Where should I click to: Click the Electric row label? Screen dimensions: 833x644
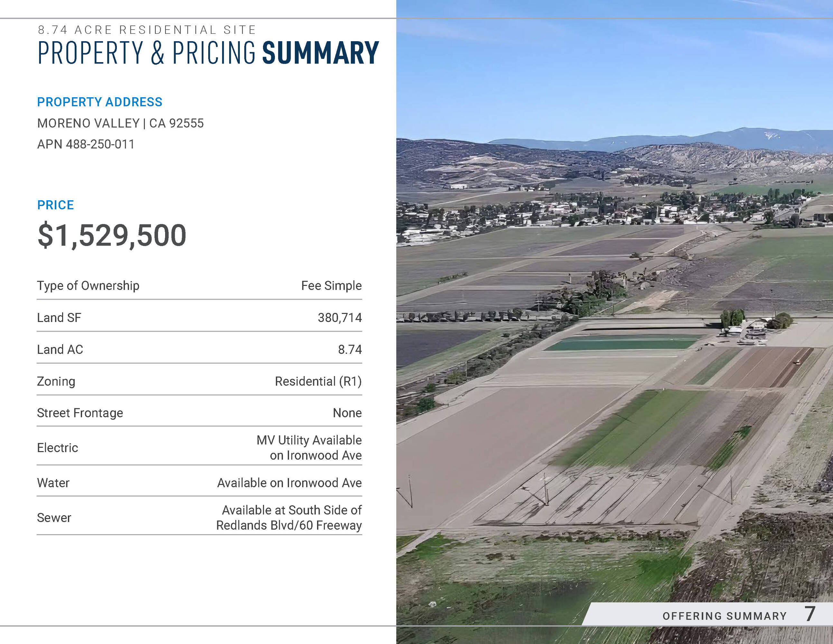pyautogui.click(x=57, y=448)
